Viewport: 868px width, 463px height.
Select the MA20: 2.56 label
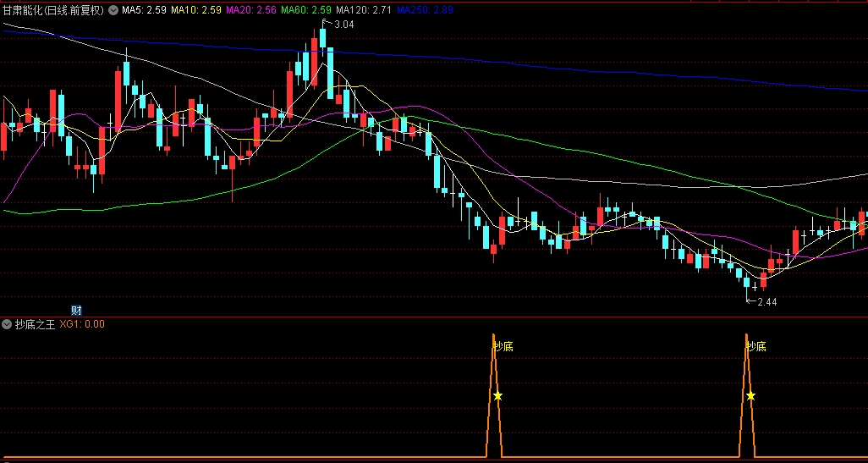tap(250, 9)
